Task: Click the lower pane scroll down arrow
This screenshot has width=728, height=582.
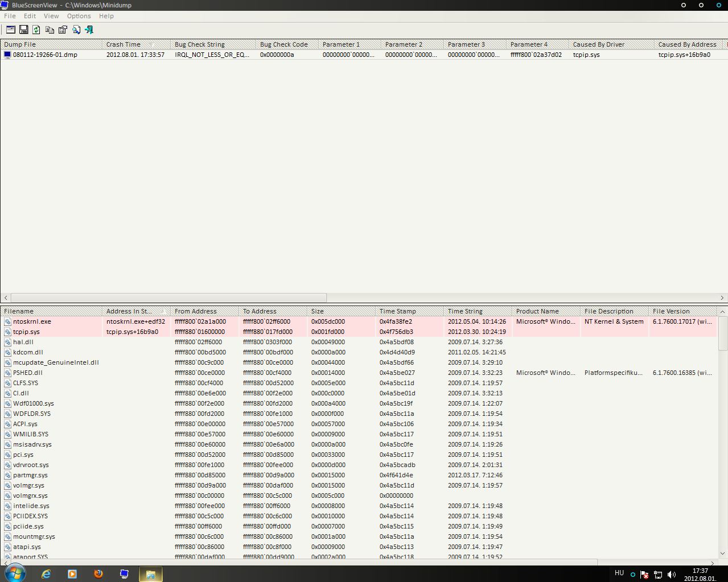Action: [x=722, y=553]
